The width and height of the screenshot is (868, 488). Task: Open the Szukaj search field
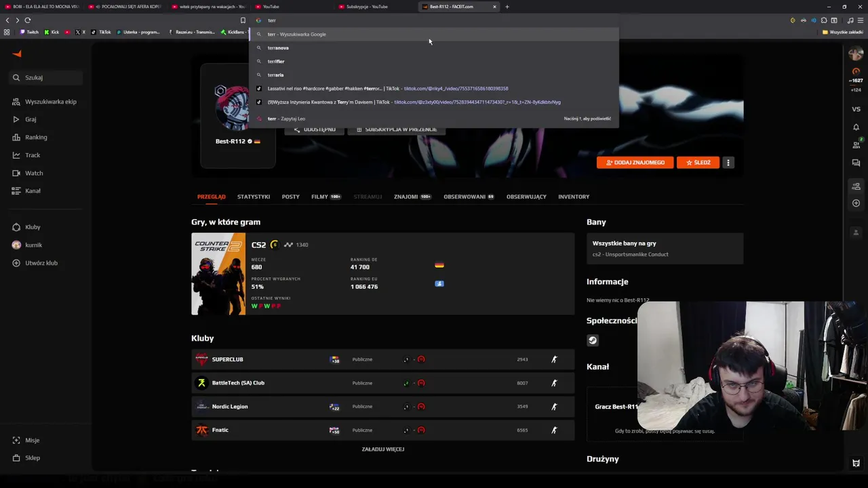[47, 77]
